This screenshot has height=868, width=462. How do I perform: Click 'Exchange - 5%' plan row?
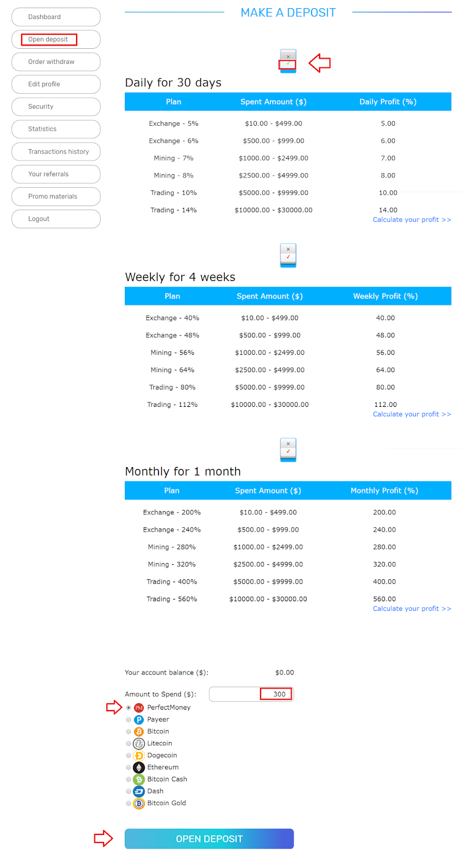(288, 124)
